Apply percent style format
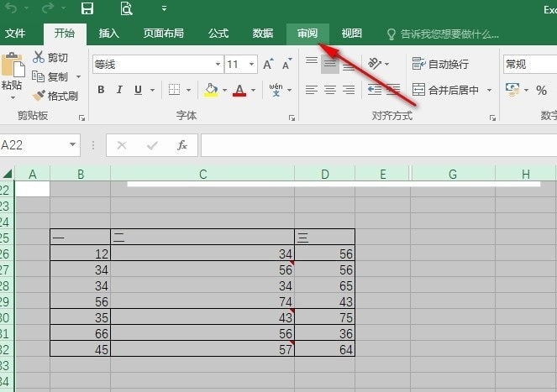Screen dimensions: 557x392 [541, 90]
